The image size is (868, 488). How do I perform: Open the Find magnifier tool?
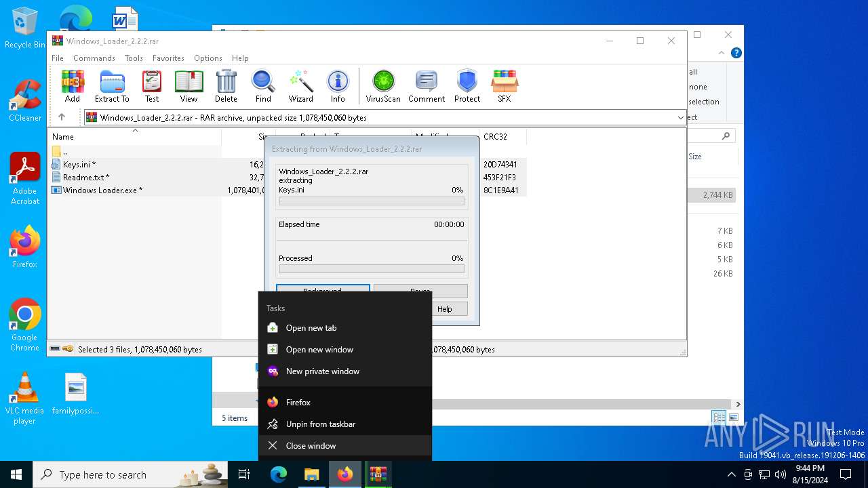pyautogui.click(x=263, y=86)
